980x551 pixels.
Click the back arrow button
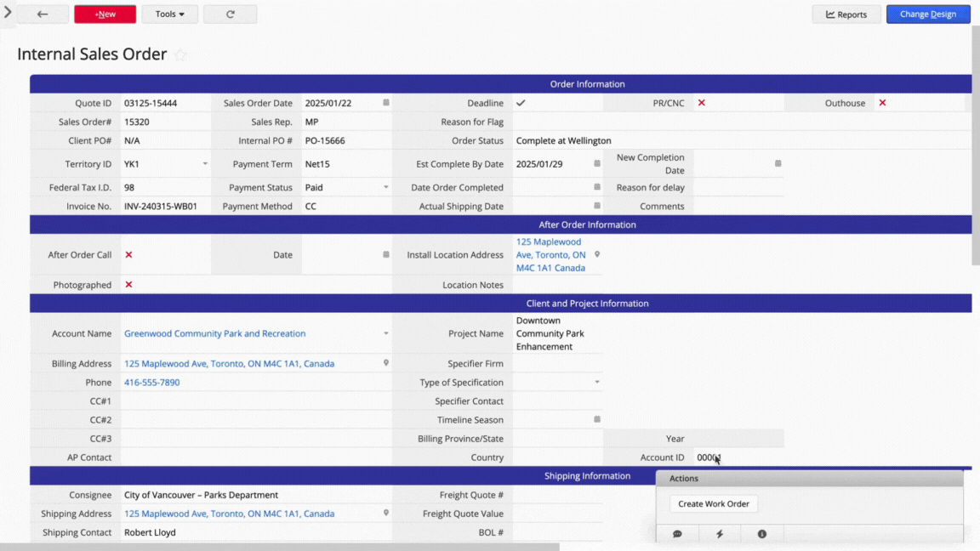point(43,14)
